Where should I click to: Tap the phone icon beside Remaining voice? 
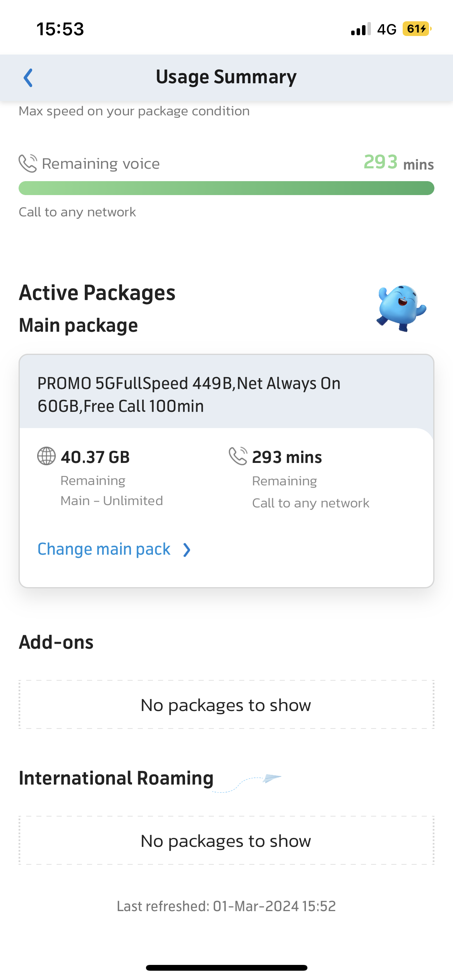(x=28, y=163)
